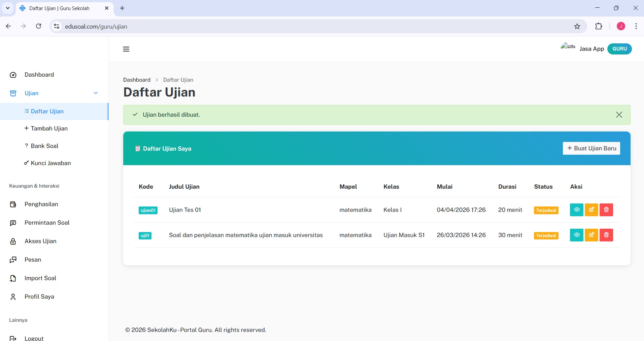View the Ujian Tes 01 exam details
644x341 pixels.
(576, 210)
